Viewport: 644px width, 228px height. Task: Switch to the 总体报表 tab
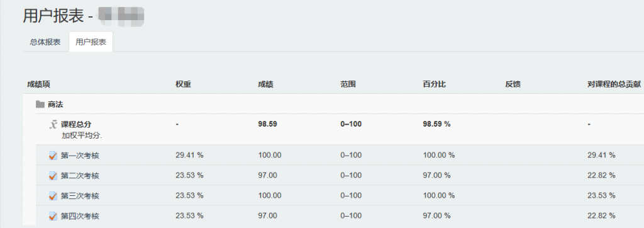[x=45, y=42]
